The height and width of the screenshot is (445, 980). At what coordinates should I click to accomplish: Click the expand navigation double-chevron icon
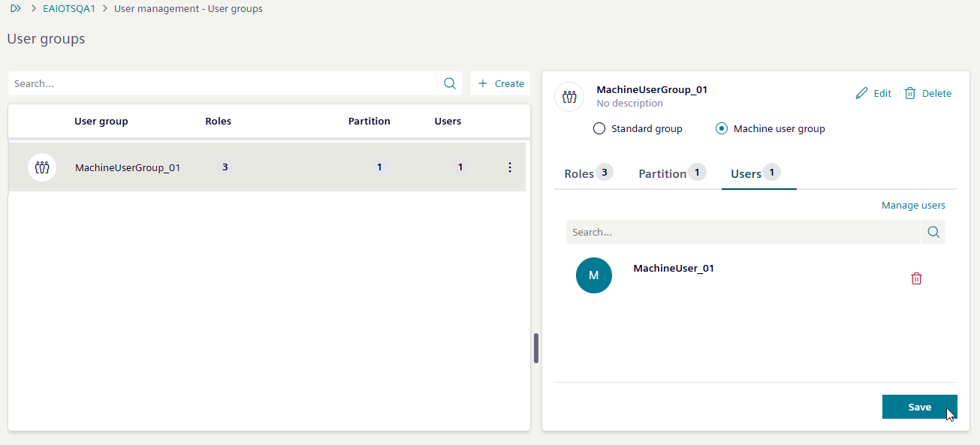pos(16,9)
